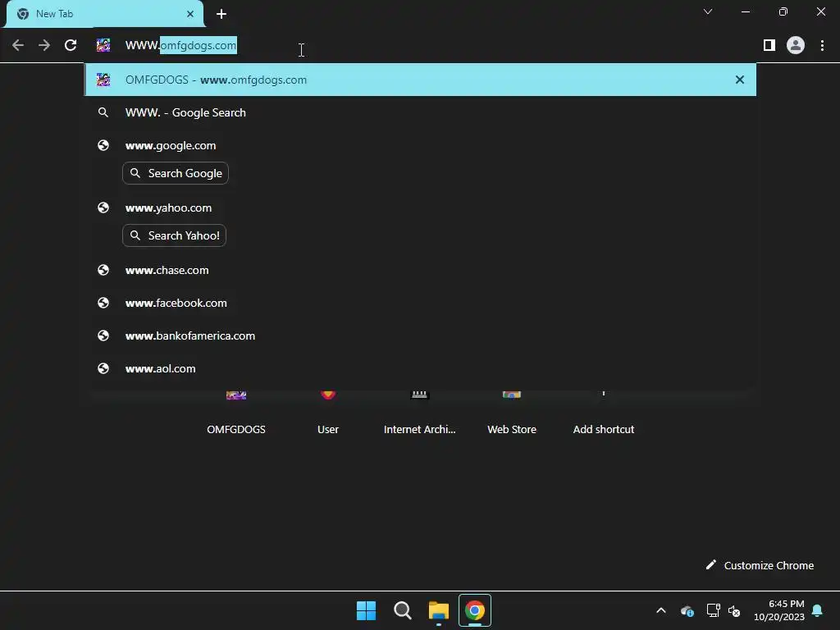Choose 'WWW. - Google Search' suggestion
The height and width of the screenshot is (630, 840).
421,112
